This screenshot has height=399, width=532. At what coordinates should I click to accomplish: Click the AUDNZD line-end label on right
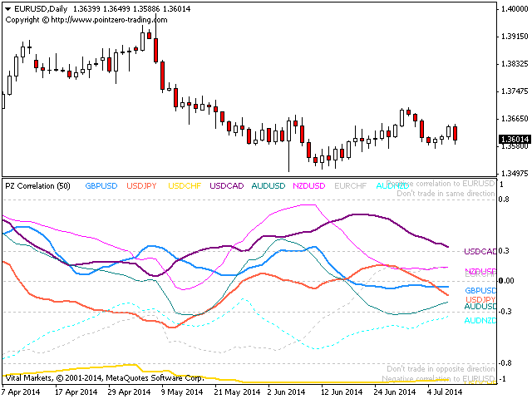click(x=480, y=320)
